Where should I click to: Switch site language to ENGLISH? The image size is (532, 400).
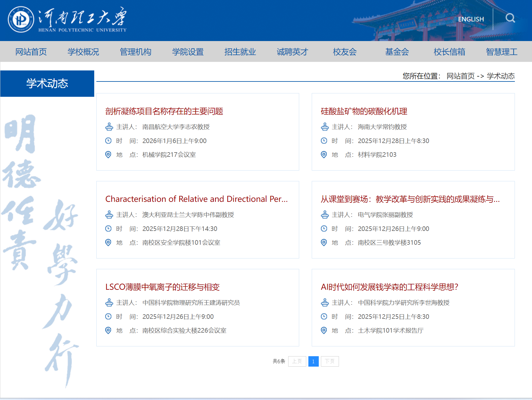coord(471,19)
